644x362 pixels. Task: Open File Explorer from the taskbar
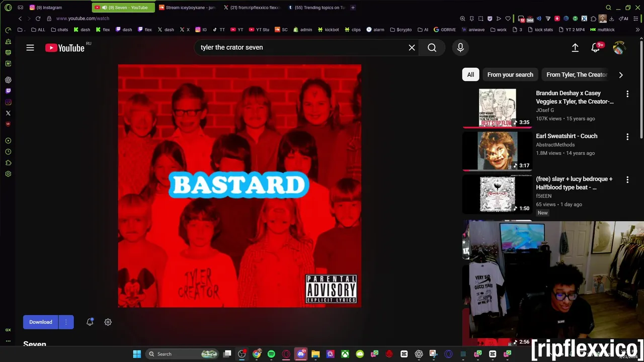coord(315,354)
